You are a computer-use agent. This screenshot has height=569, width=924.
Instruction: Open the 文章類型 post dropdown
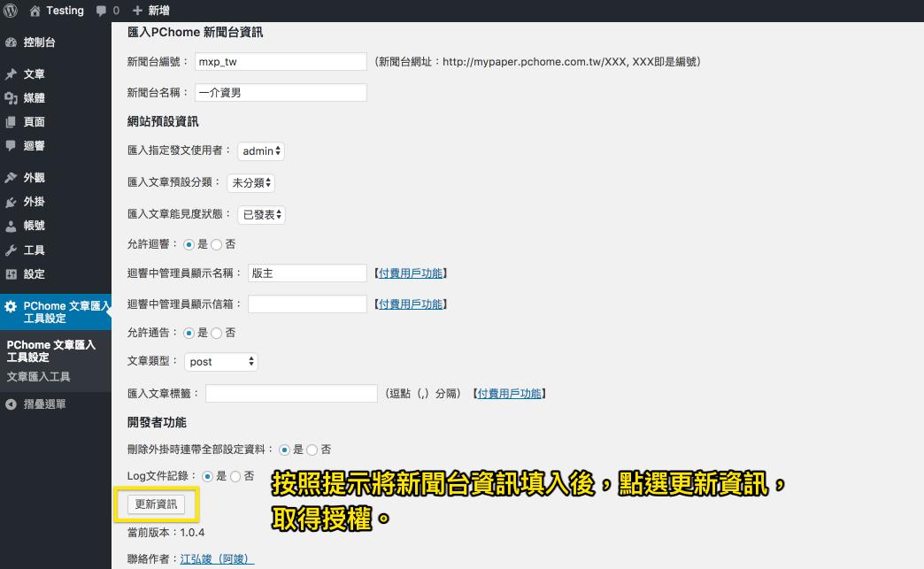[x=221, y=362]
